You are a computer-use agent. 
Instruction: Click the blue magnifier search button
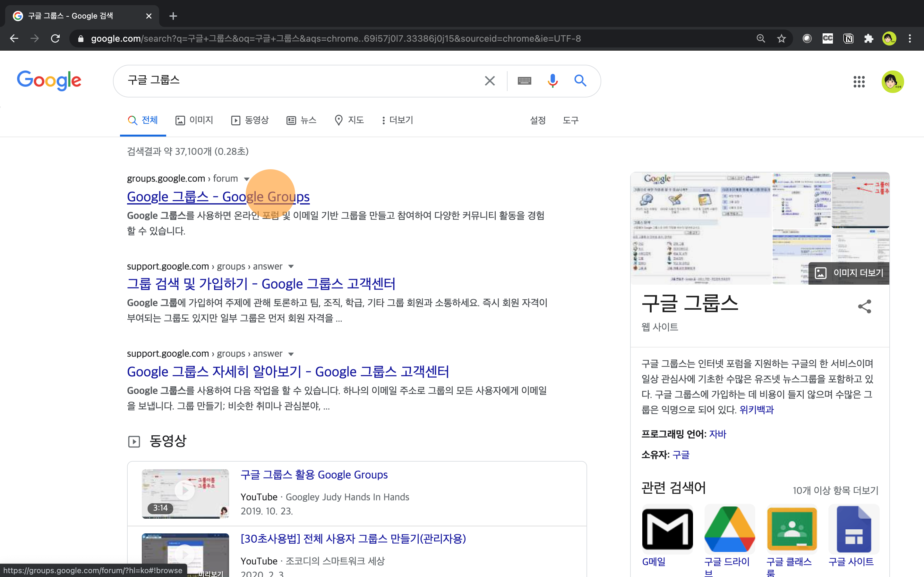point(580,80)
